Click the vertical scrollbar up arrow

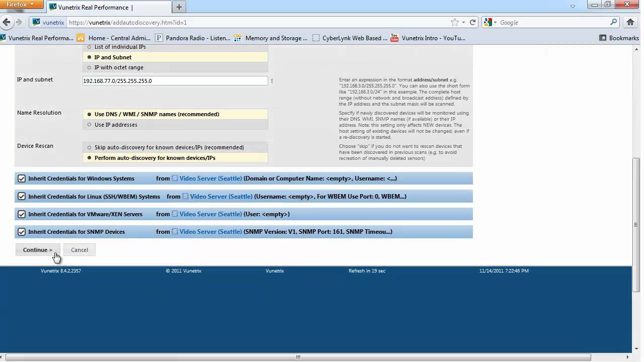pyautogui.click(x=636, y=49)
